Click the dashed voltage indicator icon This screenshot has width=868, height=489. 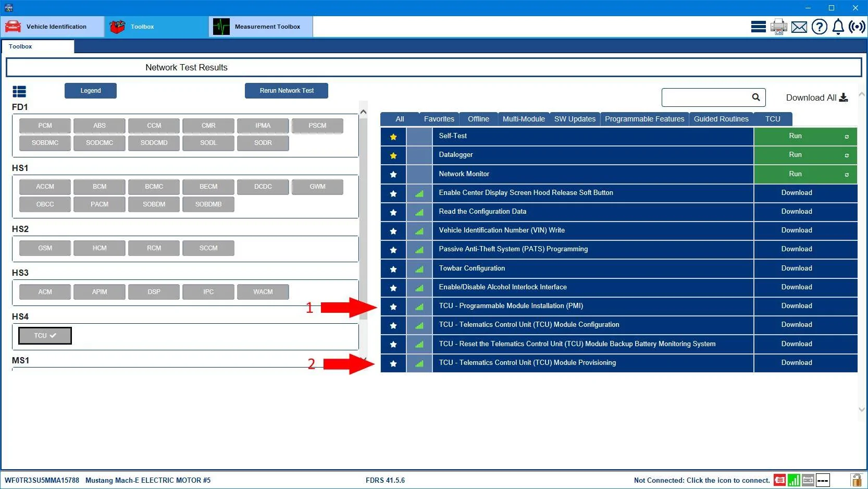(823, 480)
